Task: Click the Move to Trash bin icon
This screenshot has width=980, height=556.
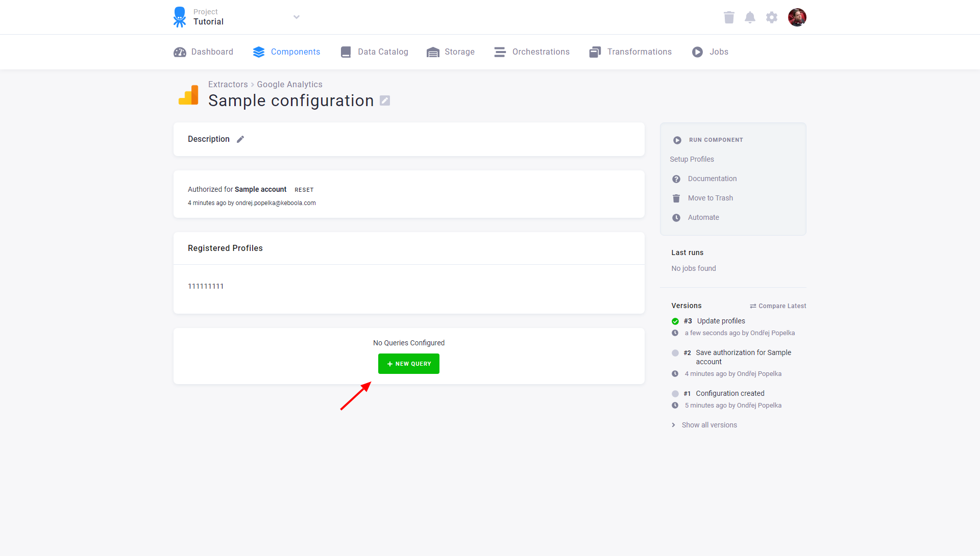Action: pyautogui.click(x=676, y=198)
